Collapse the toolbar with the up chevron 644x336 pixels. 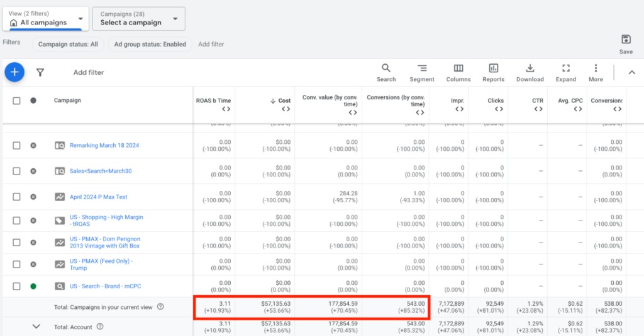tap(632, 72)
